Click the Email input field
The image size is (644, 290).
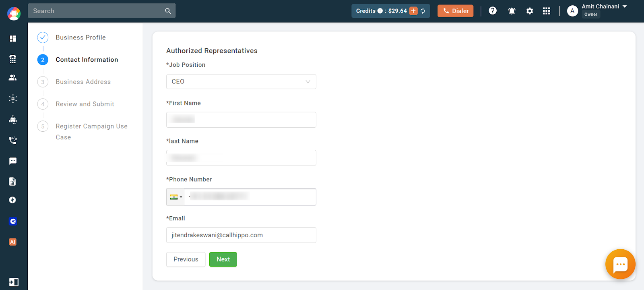pyautogui.click(x=241, y=235)
